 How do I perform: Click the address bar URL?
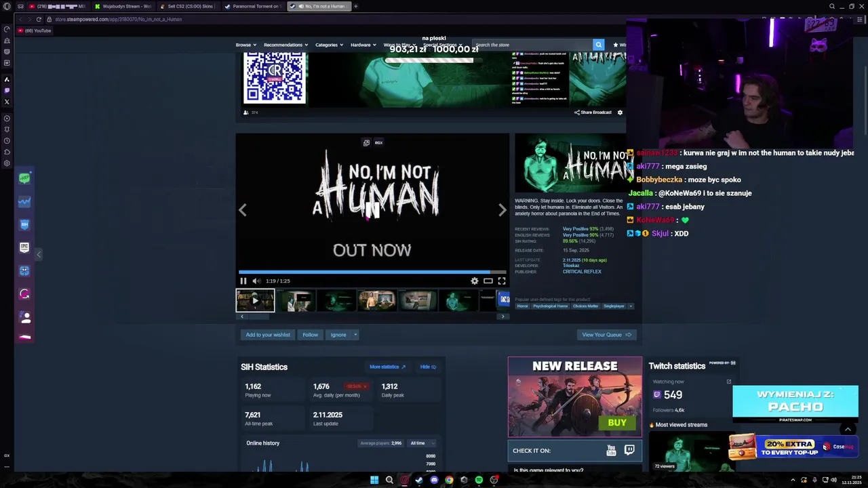click(118, 19)
